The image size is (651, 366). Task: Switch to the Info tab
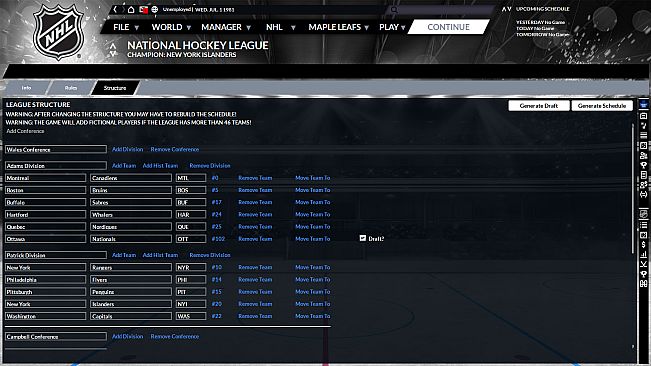[26, 88]
